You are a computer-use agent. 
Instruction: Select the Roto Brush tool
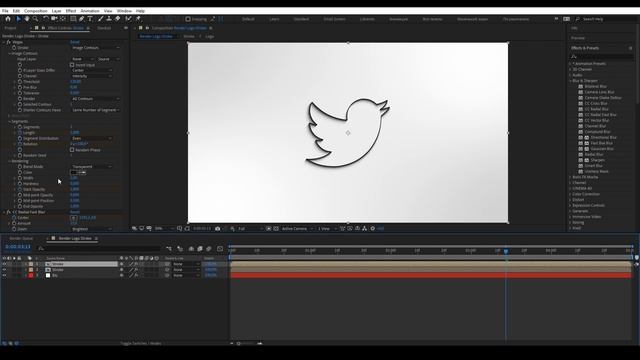pos(128,19)
